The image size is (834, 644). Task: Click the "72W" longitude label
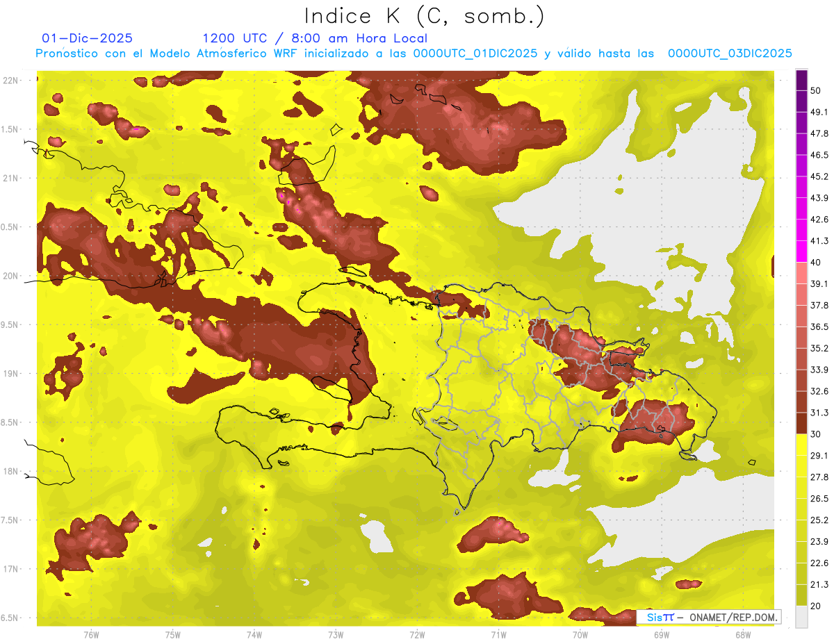(417, 635)
